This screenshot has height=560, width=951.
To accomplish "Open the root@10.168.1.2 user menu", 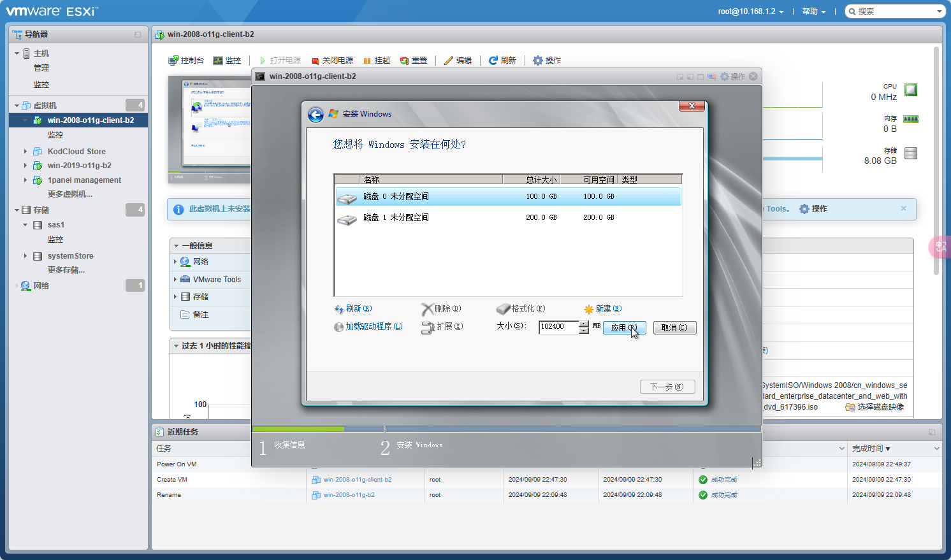I will pos(751,11).
